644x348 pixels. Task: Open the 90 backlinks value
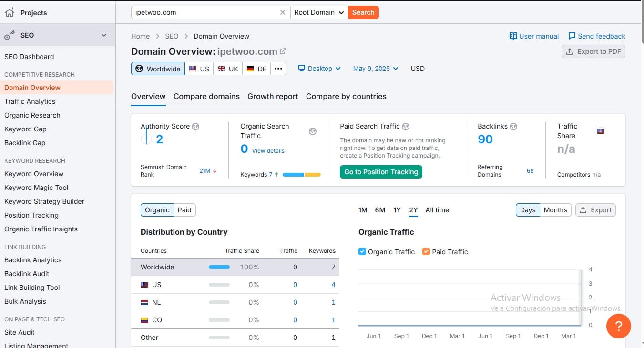click(x=485, y=139)
